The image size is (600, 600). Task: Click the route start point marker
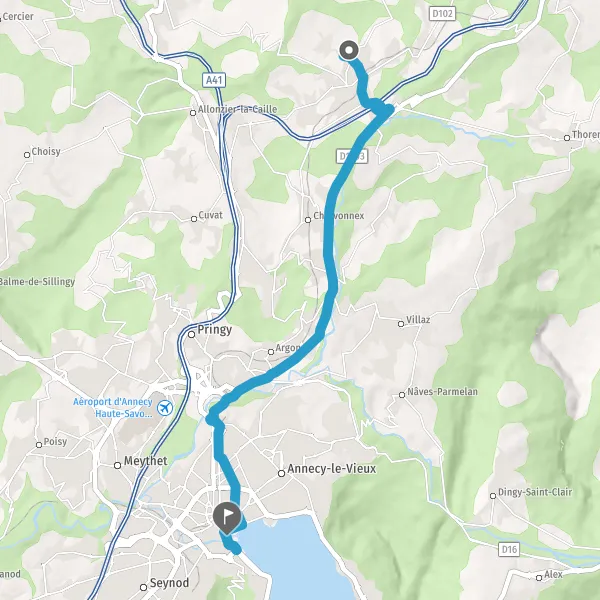point(349,51)
